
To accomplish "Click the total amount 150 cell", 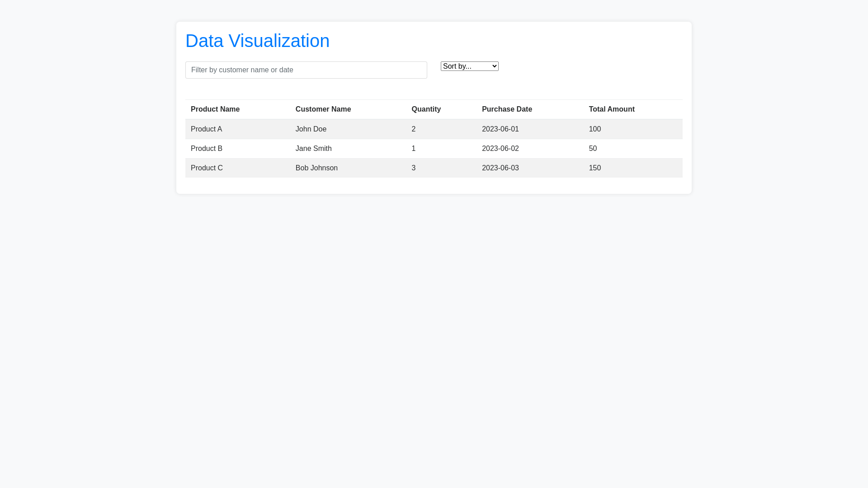I will 594,168.
